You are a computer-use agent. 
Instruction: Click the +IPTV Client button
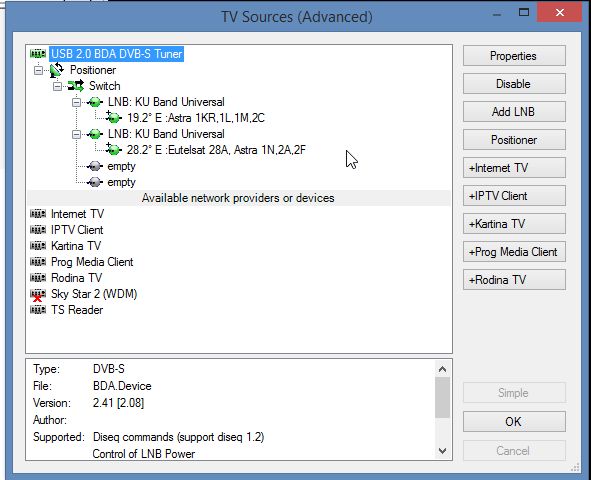[514, 196]
